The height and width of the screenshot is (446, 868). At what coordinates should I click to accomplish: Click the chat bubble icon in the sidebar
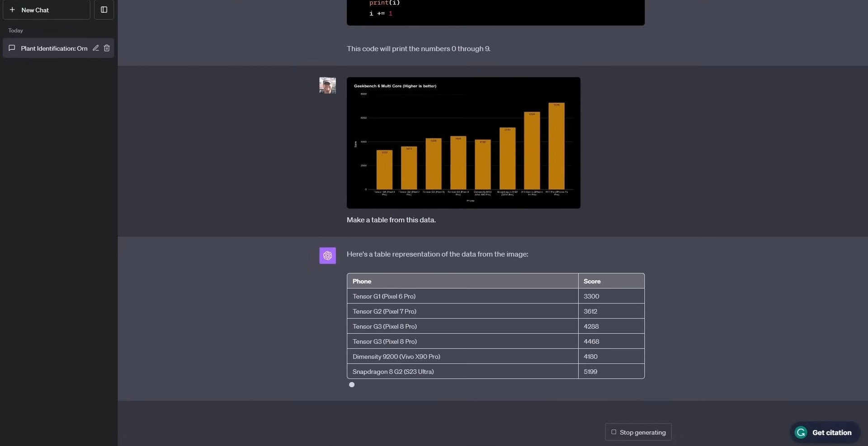coord(12,48)
